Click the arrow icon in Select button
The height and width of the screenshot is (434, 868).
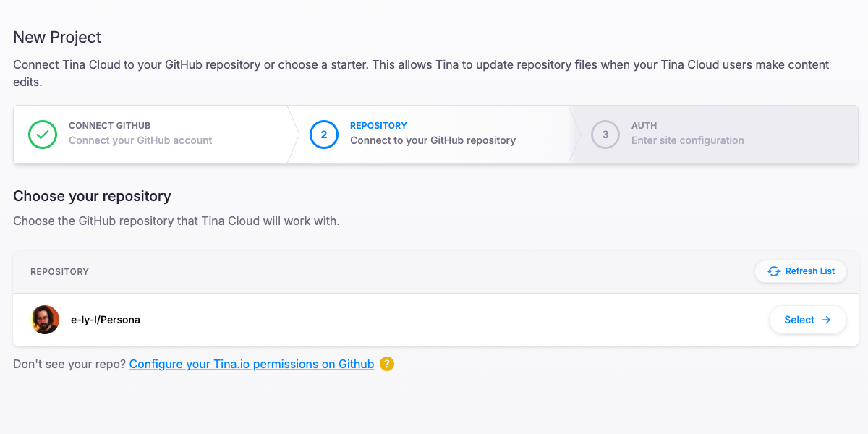click(826, 320)
